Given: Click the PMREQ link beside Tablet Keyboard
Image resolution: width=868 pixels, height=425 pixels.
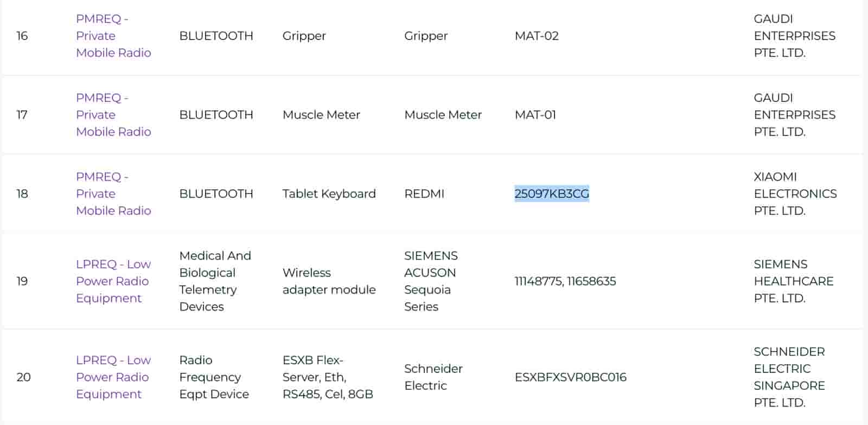Looking at the screenshot, I should (113, 194).
